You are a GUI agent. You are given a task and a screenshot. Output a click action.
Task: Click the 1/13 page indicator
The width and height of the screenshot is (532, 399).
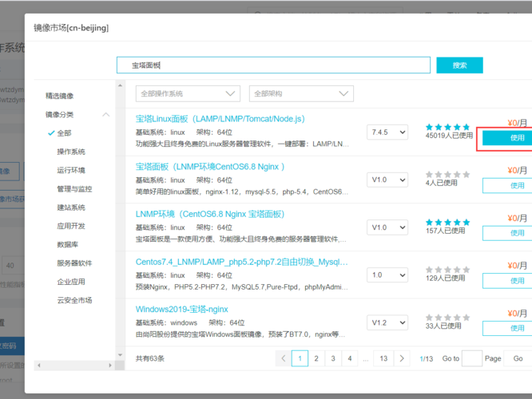pos(427,358)
